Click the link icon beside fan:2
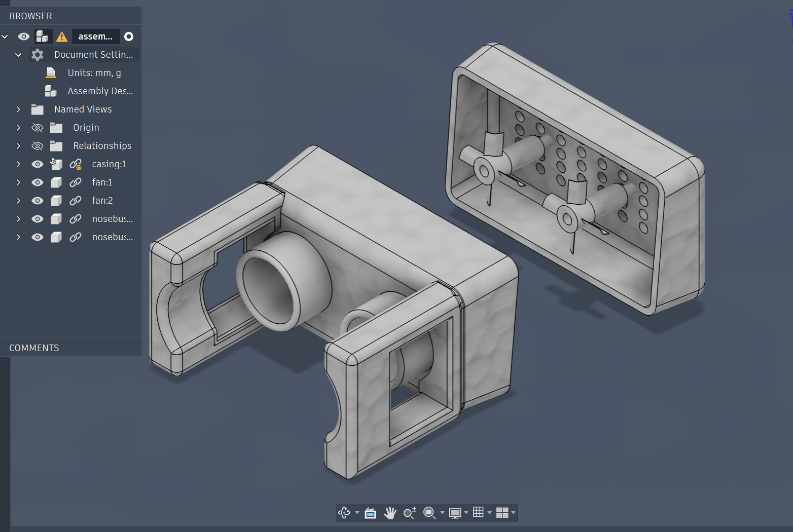Viewport: 793px width, 532px height. 76,201
